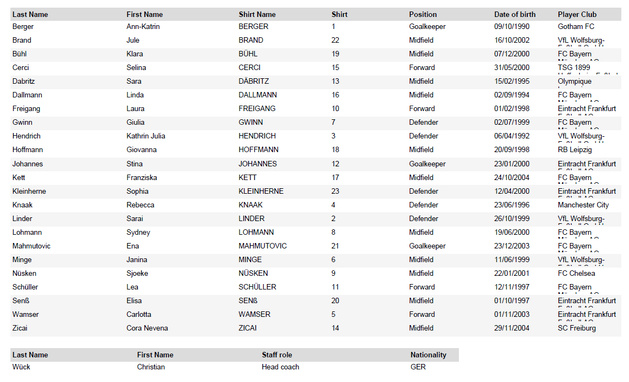This screenshot has height=382, width=629.
Task: Select the Head coach role cell
Action: click(280, 367)
